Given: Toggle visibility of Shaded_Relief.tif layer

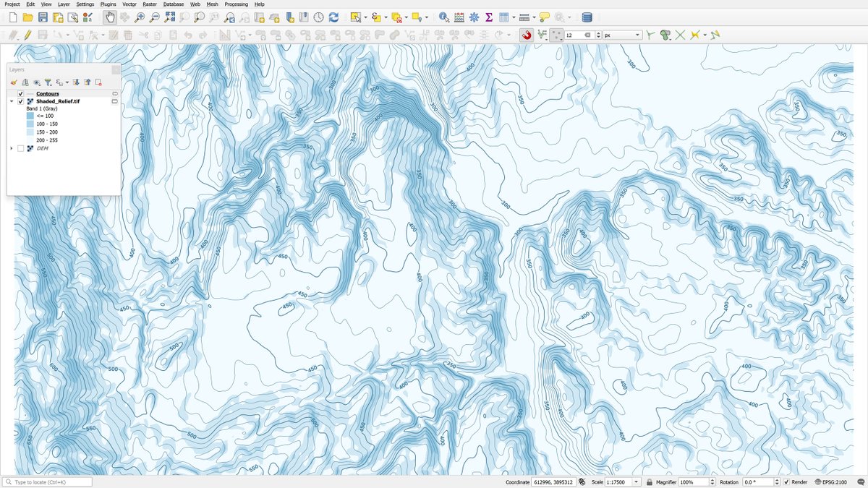Looking at the screenshot, I should click(x=20, y=102).
